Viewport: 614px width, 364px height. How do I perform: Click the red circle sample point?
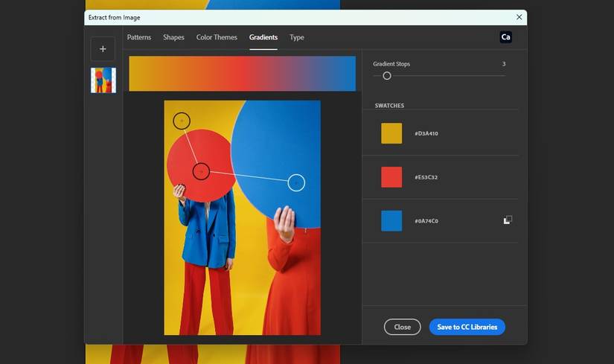[x=201, y=171]
